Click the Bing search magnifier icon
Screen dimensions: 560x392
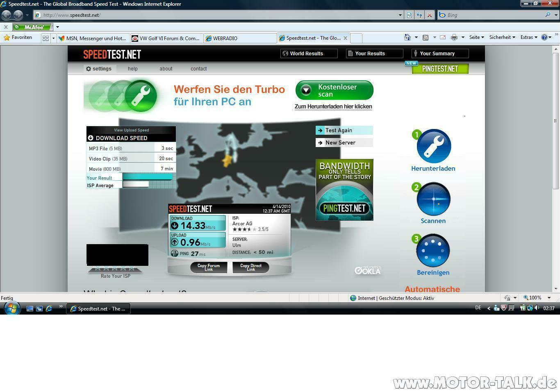click(x=549, y=15)
